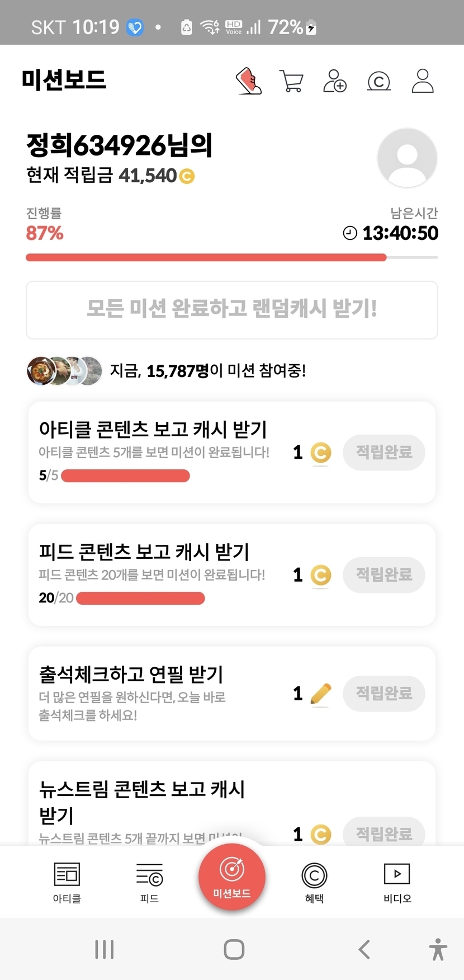
Task: Open the shopping cart
Action: (x=291, y=81)
